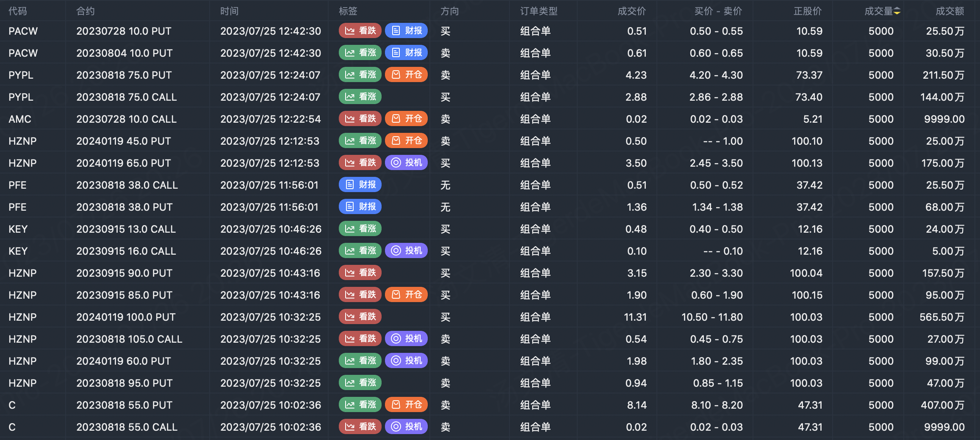Click the 方向 column header
The height and width of the screenshot is (440, 980).
coord(450,11)
